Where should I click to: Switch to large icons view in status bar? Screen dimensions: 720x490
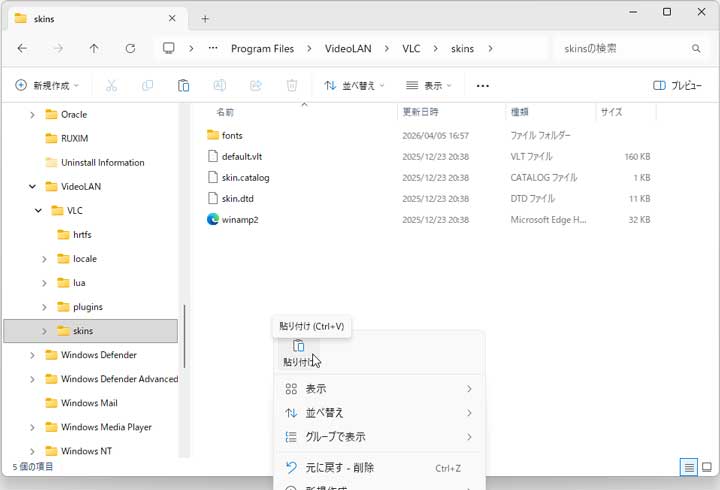pos(707,467)
